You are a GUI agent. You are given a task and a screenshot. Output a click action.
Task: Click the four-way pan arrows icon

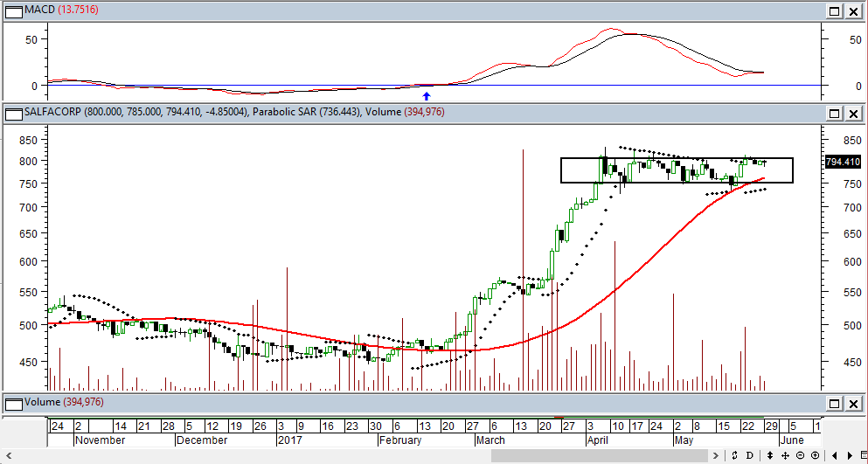[x=785, y=455]
